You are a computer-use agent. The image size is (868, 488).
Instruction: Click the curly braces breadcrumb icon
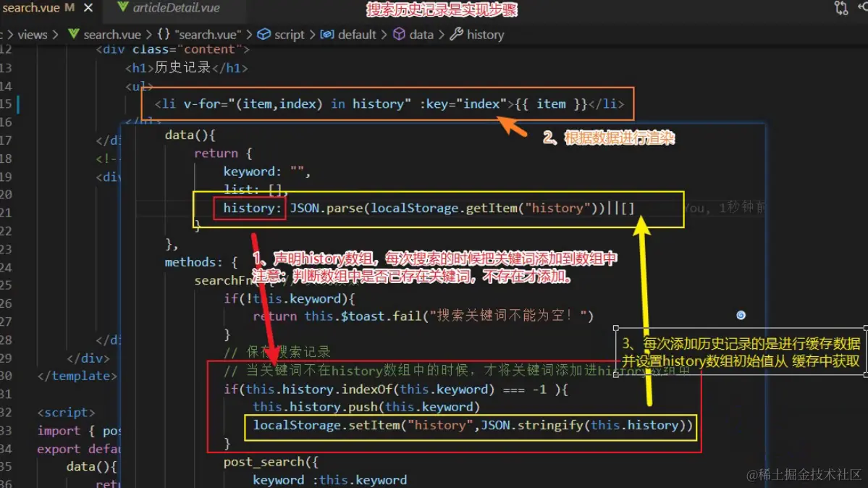164,34
